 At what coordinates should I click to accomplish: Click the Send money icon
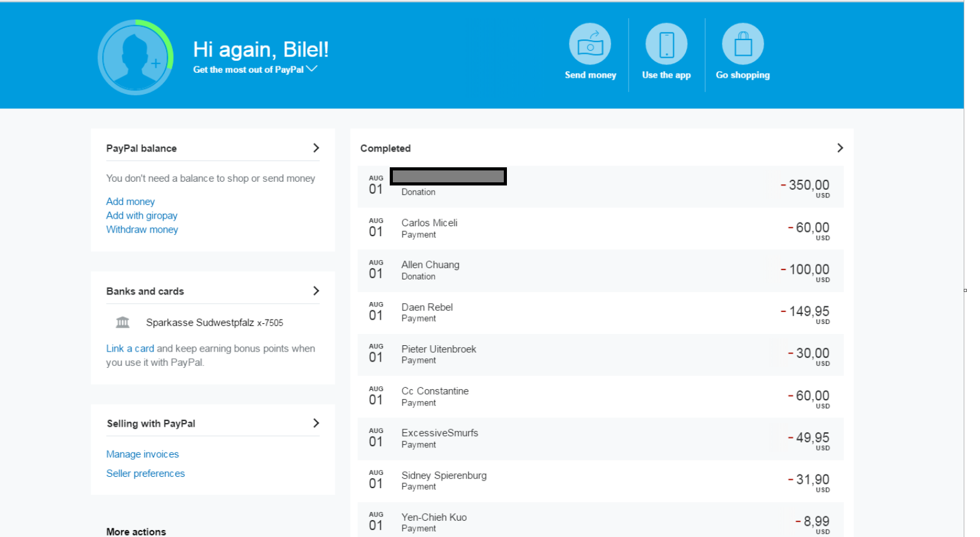click(590, 44)
